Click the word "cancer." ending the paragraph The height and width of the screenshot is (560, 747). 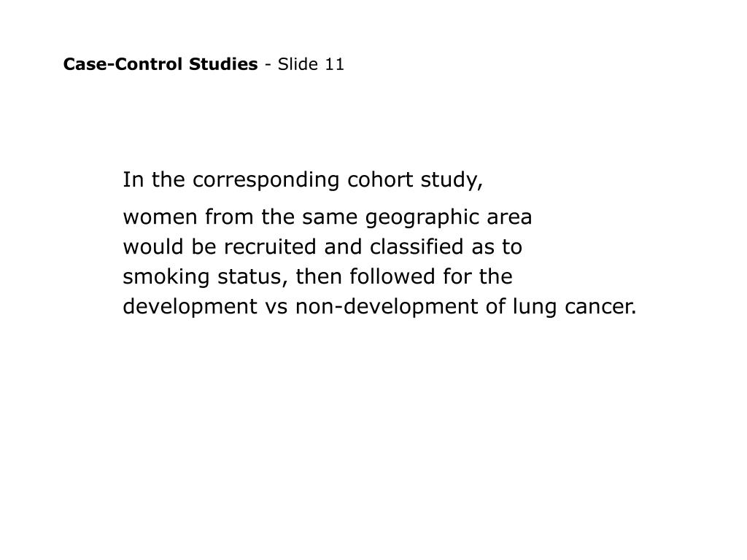600,308
